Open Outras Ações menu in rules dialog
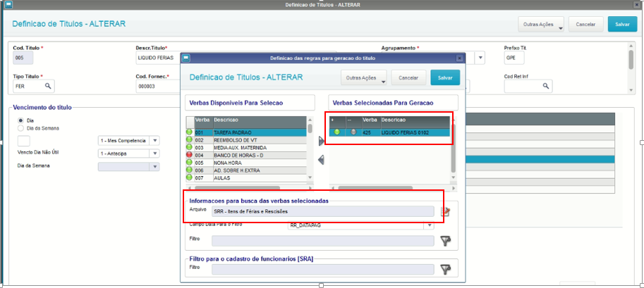Image resolution: width=644 pixels, height=288 pixels. click(x=364, y=77)
